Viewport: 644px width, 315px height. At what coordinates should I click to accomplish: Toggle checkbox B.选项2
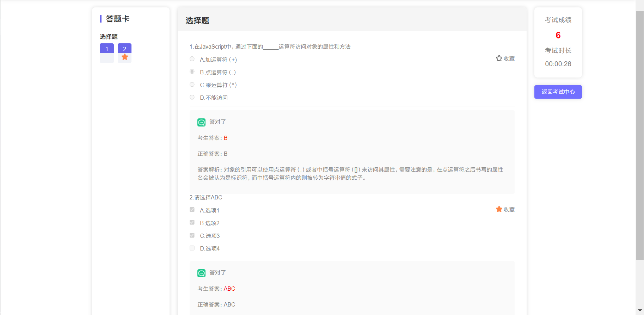click(x=192, y=222)
